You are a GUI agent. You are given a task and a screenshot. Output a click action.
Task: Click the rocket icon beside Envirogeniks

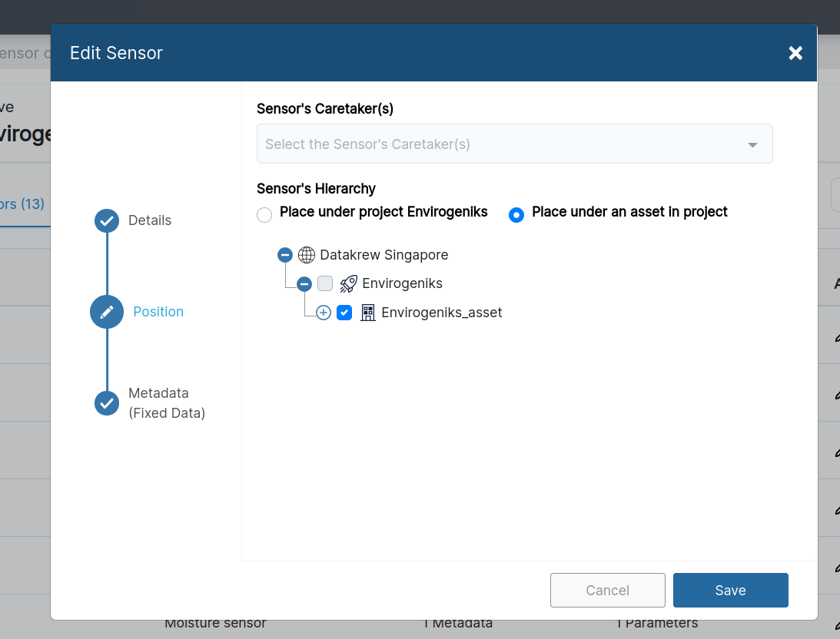(x=348, y=283)
